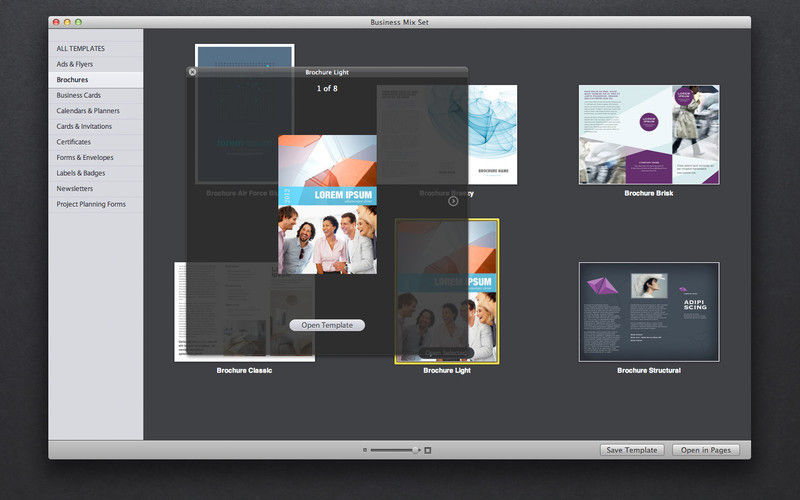The height and width of the screenshot is (500, 800).
Task: Open Calendars & Planners category
Action: 96,111
